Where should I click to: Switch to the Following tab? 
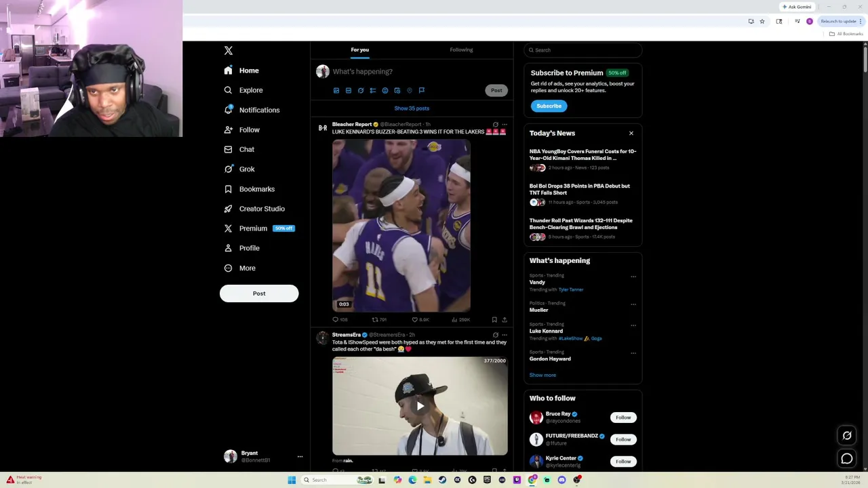[461, 49]
